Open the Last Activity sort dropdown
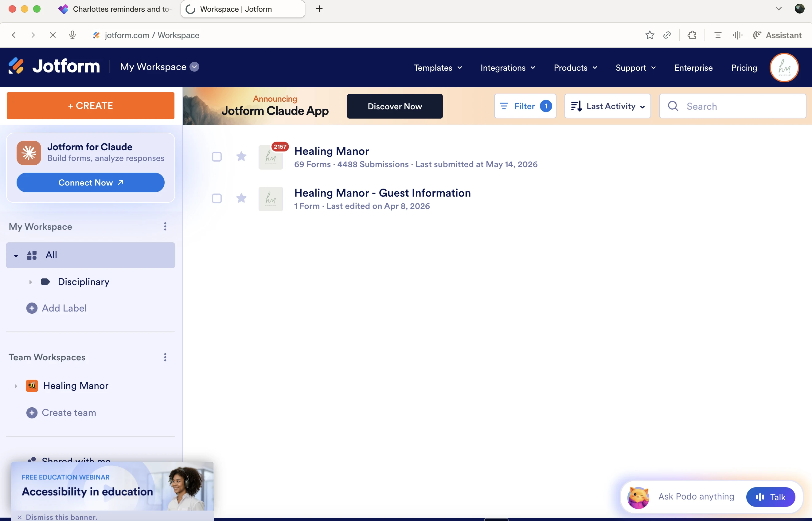This screenshot has width=812, height=521. pos(607,106)
